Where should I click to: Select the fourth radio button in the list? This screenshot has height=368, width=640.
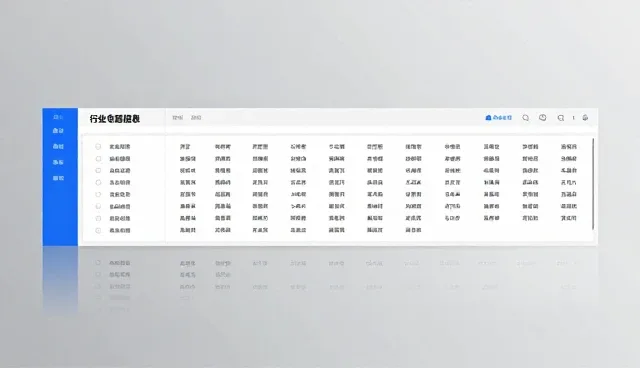click(98, 182)
